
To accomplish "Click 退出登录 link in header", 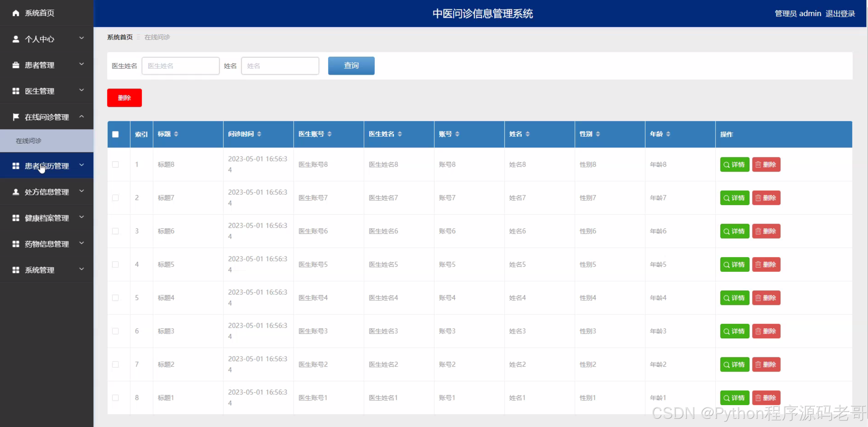I will point(840,14).
